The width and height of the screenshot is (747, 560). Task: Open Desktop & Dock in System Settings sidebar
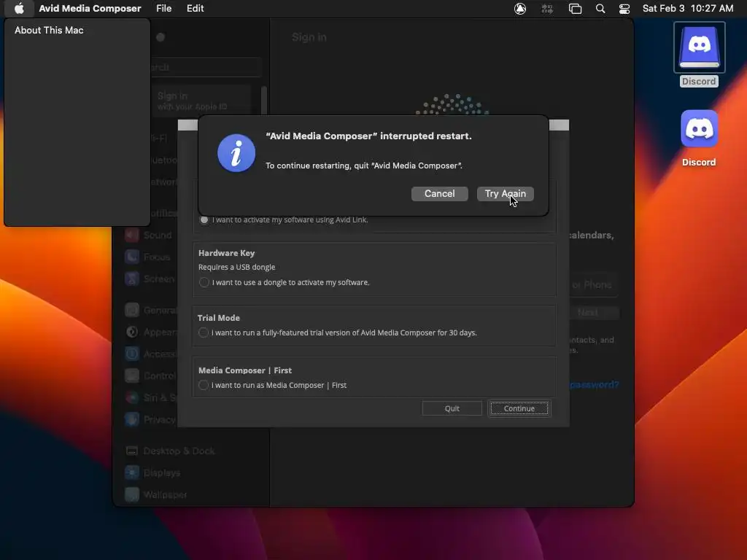click(170, 451)
